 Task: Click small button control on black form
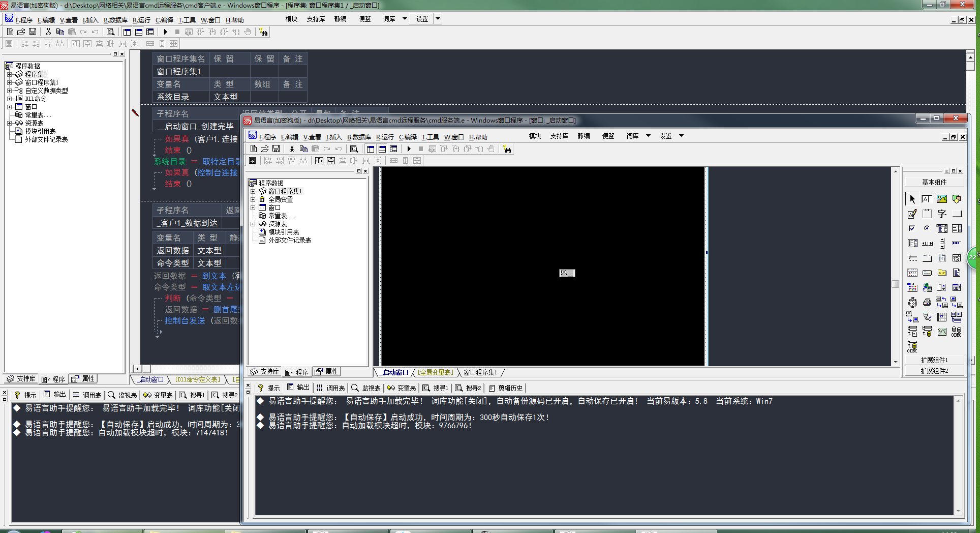567,273
